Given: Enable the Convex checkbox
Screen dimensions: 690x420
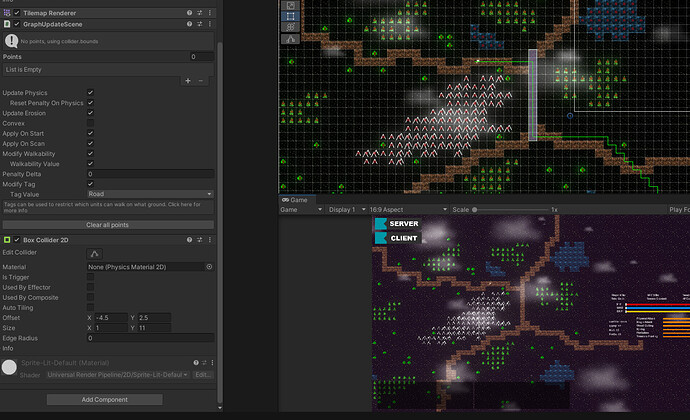Looking at the screenshot, I should (91, 123).
